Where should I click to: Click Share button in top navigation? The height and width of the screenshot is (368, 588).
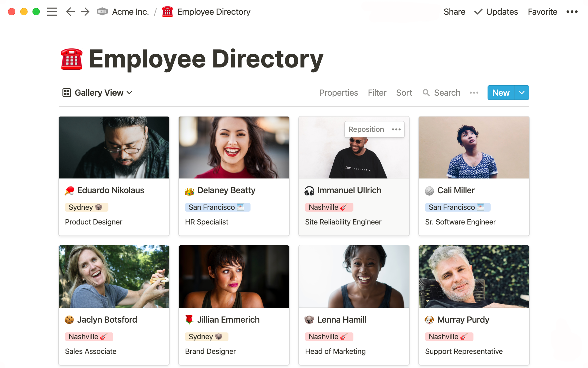(454, 11)
